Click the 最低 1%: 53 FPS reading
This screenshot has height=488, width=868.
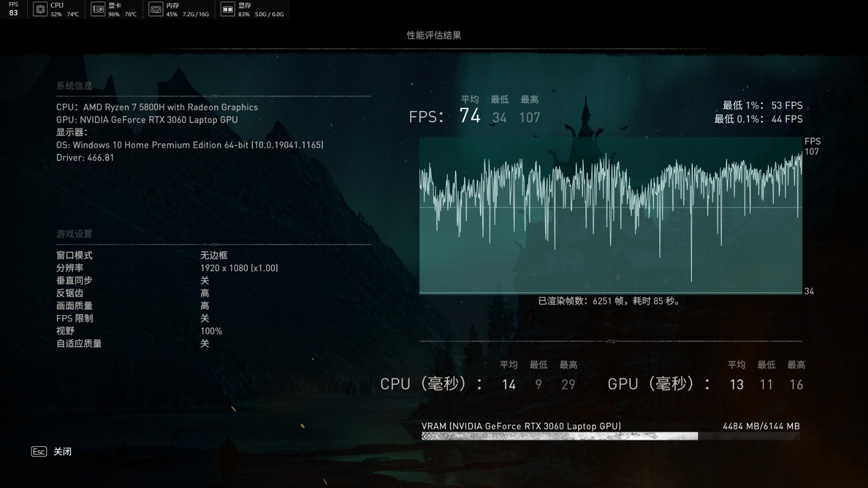pyautogui.click(x=762, y=105)
